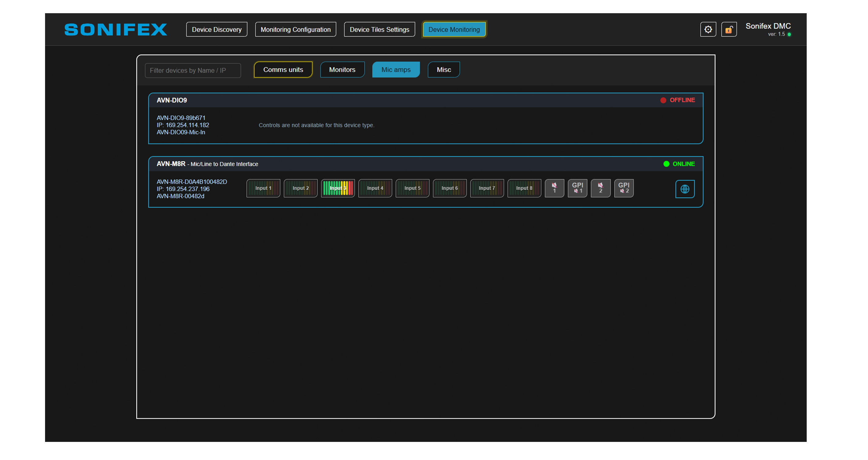Select Input 5 meter tile
Viewport: 868px width, 460px height.
click(x=412, y=188)
